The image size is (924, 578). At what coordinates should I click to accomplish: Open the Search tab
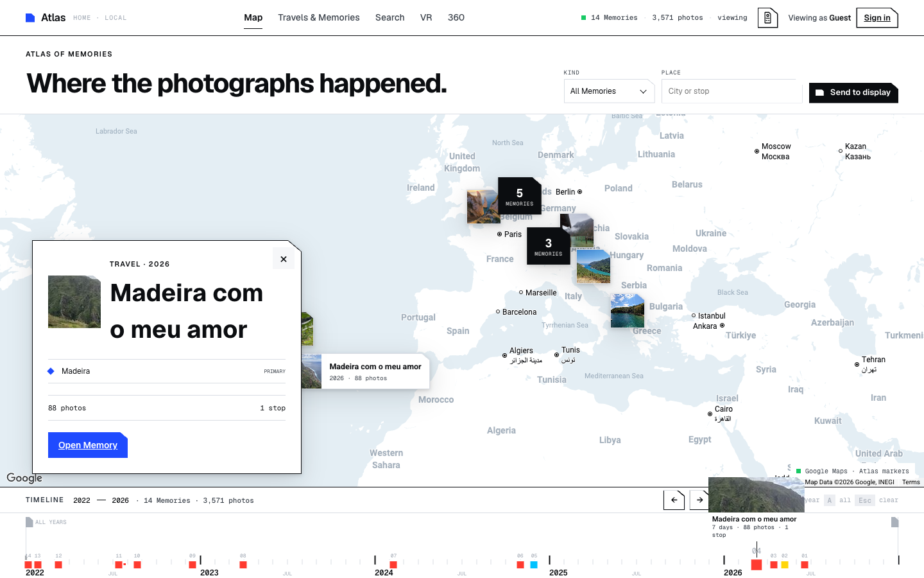(390, 18)
